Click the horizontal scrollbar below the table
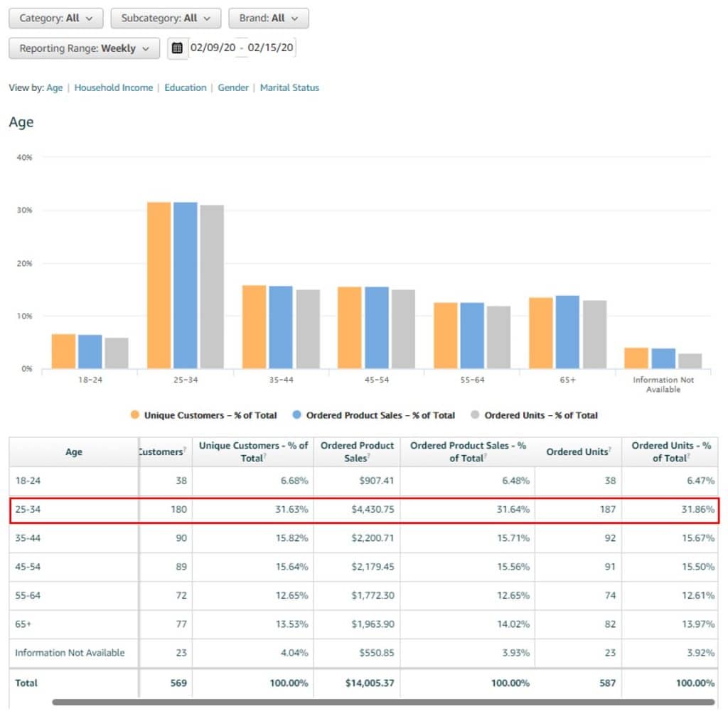This screenshot has height=711, width=728. [384, 702]
